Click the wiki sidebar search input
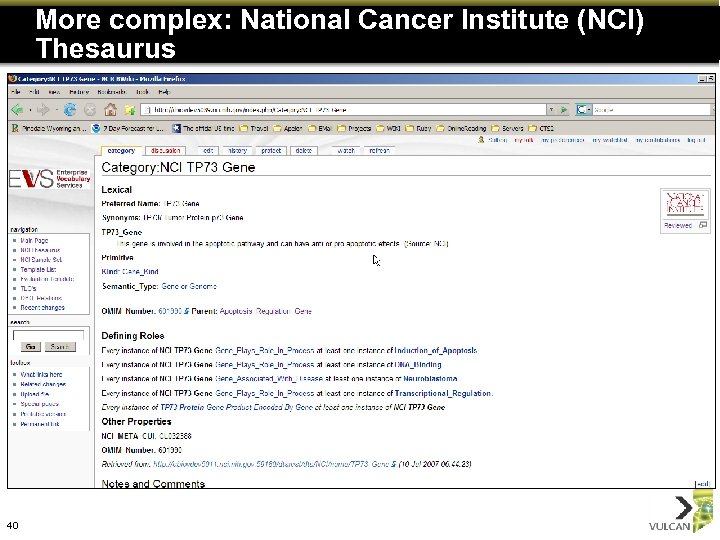 click(48, 335)
